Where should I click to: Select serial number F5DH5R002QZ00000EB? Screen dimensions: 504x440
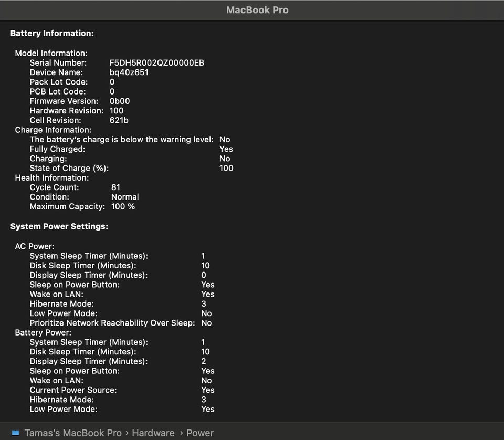[157, 62]
